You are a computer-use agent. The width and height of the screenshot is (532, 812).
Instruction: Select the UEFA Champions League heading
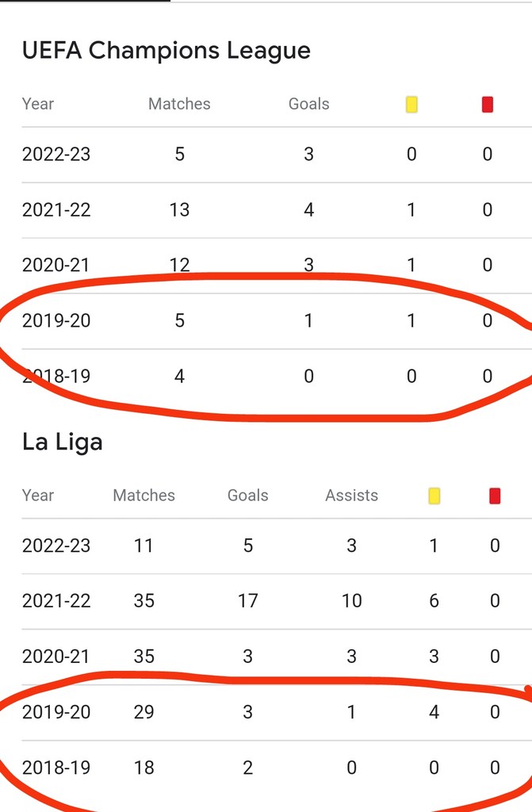[x=166, y=50]
